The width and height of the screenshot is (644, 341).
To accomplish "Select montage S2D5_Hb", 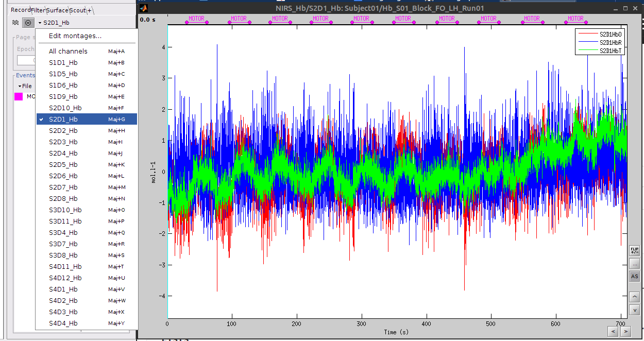I will coord(87,164).
